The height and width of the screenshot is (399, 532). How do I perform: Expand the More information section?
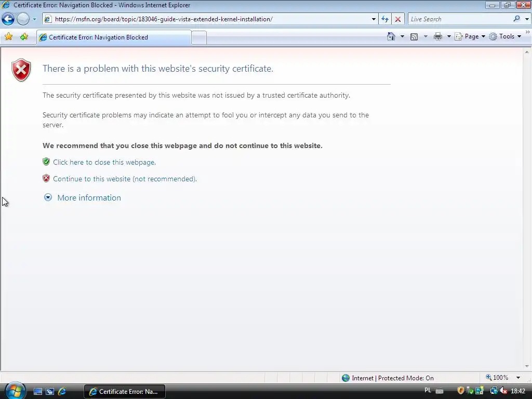[48, 197]
